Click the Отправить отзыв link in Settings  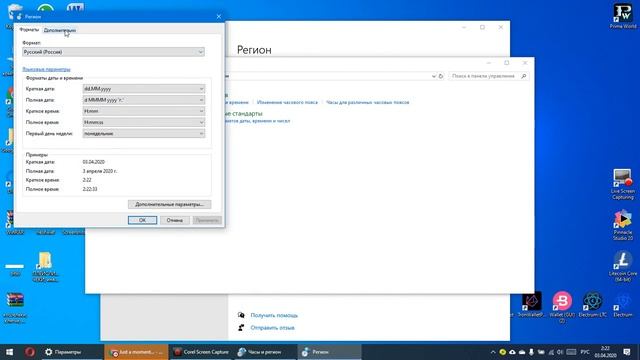point(272,327)
